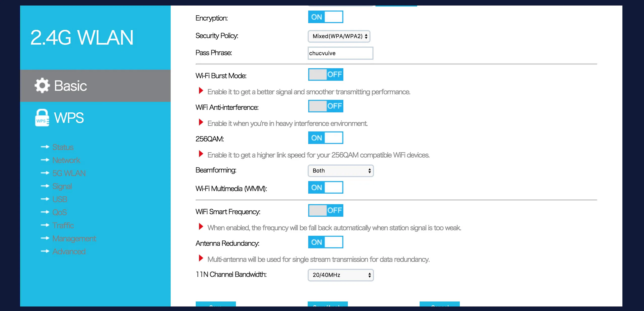Toggle Antenna Redundancy switch
Viewport: 644px width, 311px height.
tap(326, 242)
